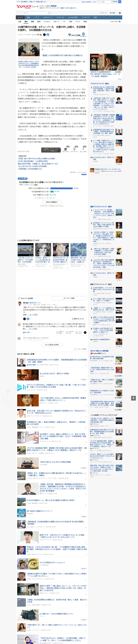
Task: Click the ABEMA 全話無料 advertisement image
Action: 106,62
